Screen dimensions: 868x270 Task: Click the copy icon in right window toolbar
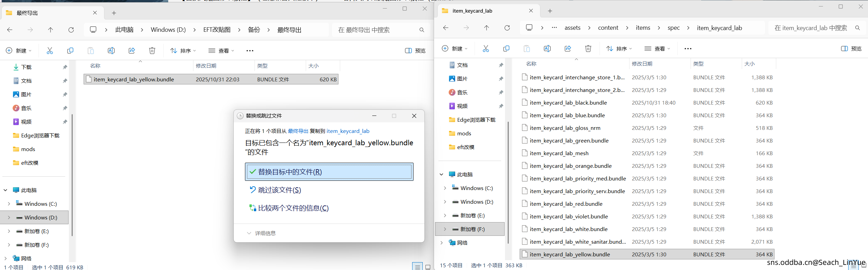point(506,49)
